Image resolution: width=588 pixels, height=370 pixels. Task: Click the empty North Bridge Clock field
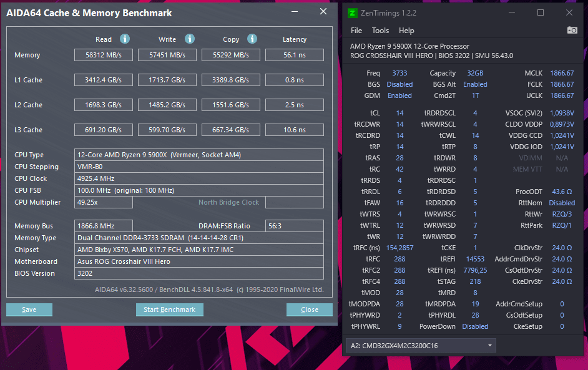point(295,202)
